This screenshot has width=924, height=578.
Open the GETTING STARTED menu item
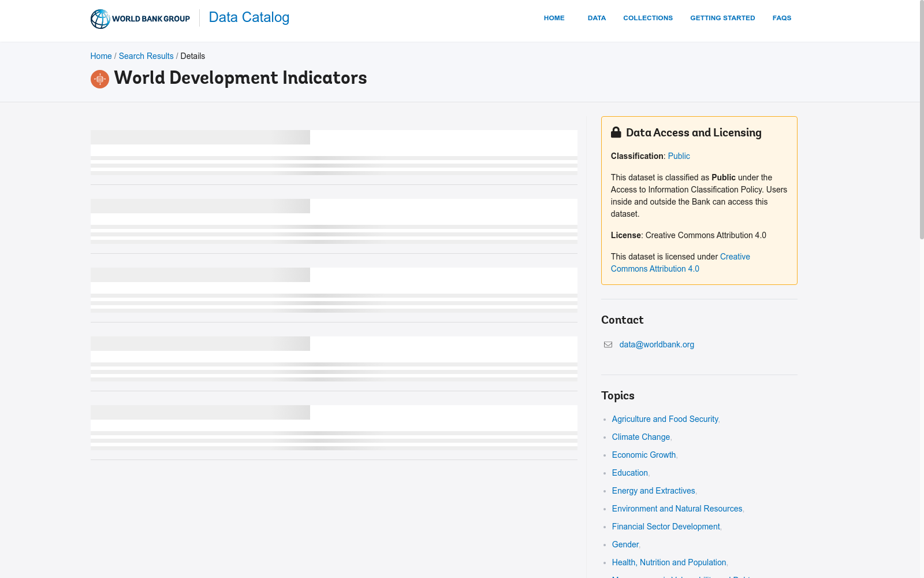[722, 18]
